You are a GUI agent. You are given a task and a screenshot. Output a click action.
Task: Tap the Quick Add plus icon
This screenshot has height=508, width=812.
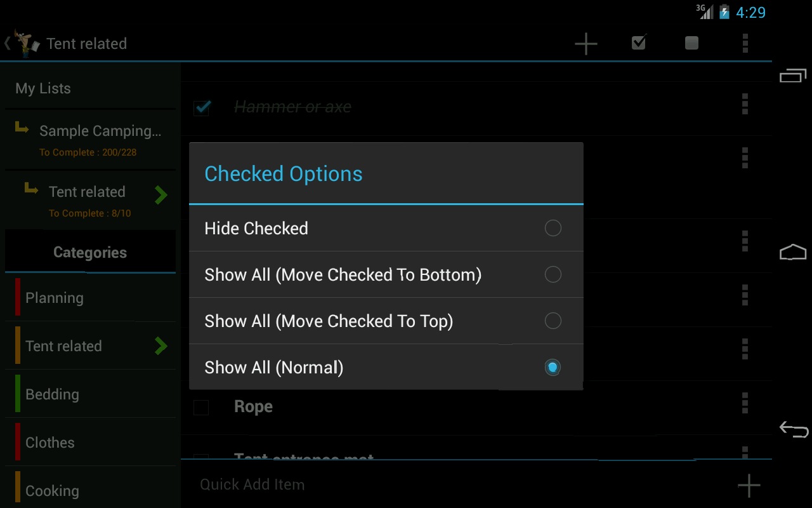click(749, 486)
